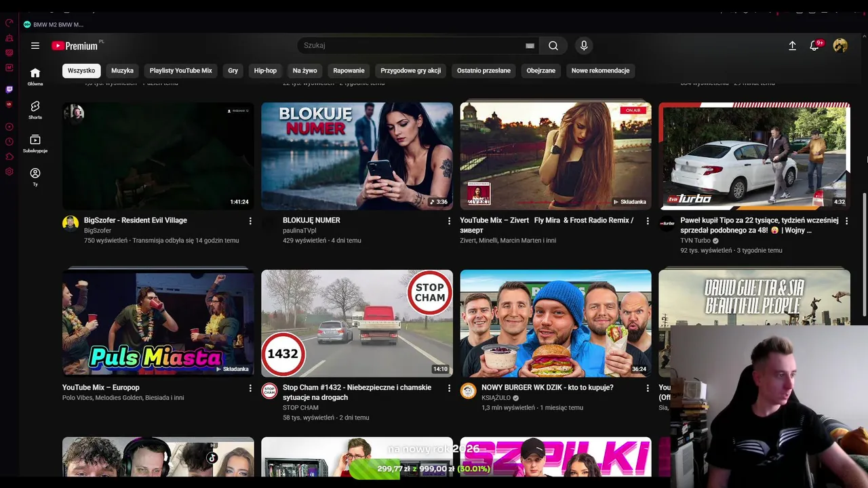Select the Hip-hop filter chip
The image size is (868, 488).
coord(265,70)
